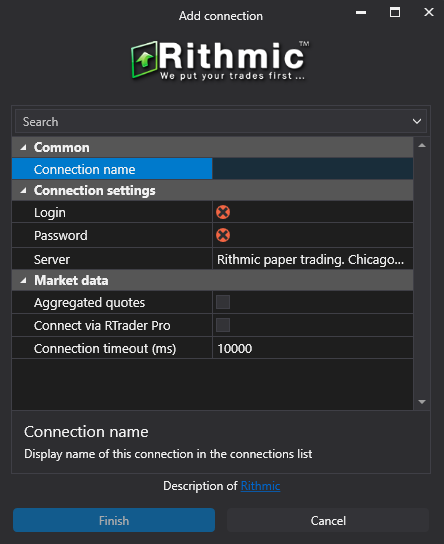Select the Password row label
Screen dimensions: 444x544
tap(61, 236)
